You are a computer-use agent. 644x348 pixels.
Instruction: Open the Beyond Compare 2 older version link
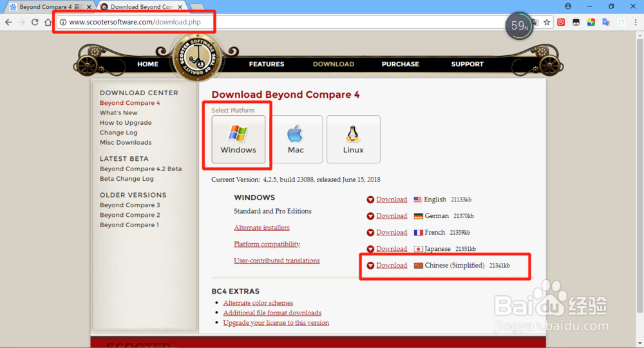coord(130,215)
